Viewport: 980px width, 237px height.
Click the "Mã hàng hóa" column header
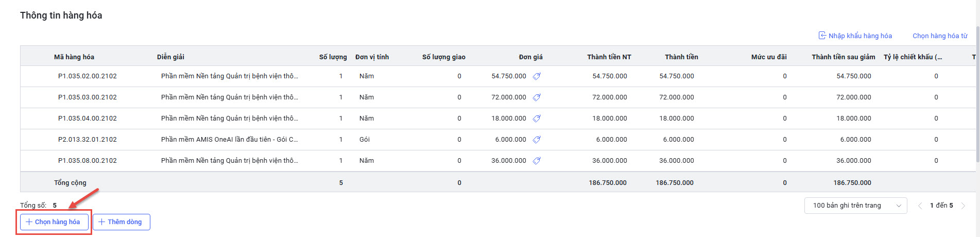pyautogui.click(x=74, y=57)
